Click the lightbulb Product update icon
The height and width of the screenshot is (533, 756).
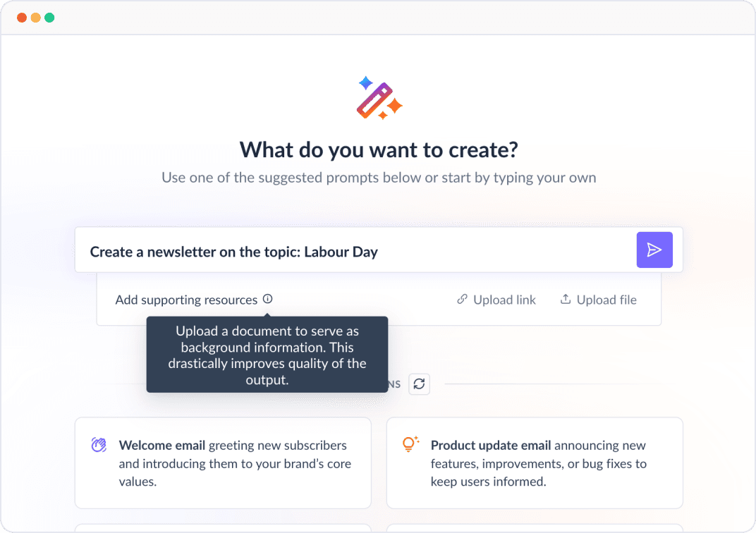[410, 444]
